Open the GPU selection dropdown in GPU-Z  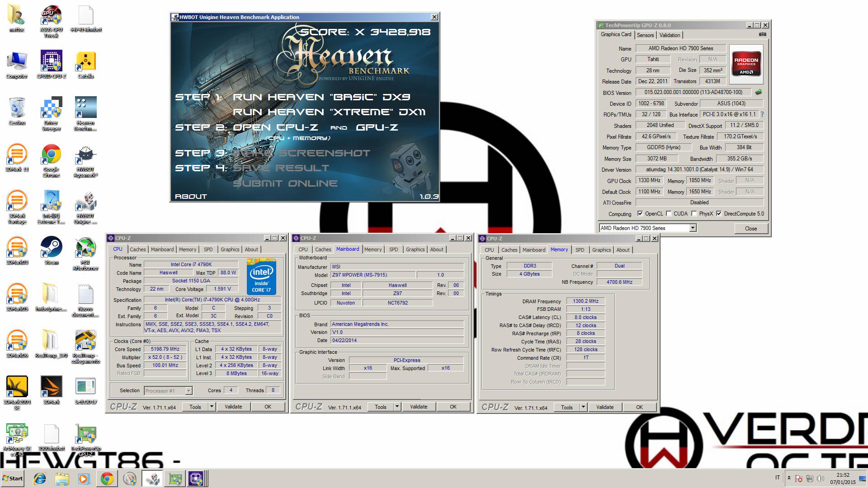coord(693,228)
